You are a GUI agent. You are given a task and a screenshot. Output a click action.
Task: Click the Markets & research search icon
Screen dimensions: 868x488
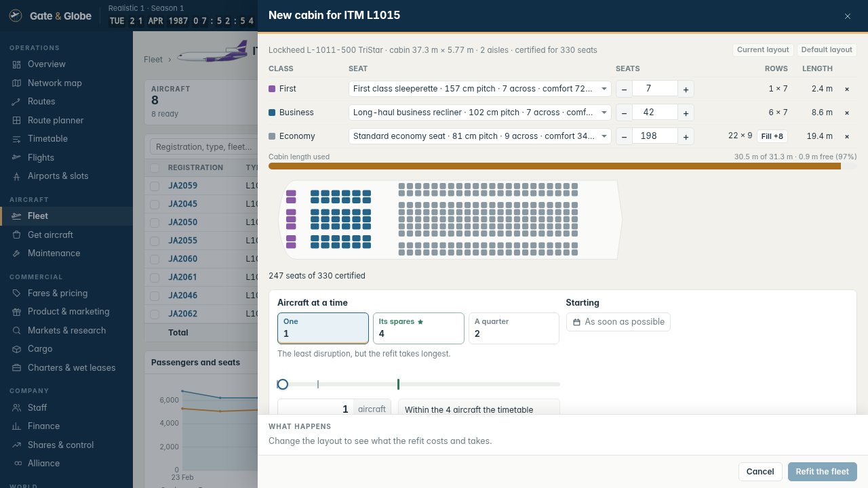click(16, 331)
